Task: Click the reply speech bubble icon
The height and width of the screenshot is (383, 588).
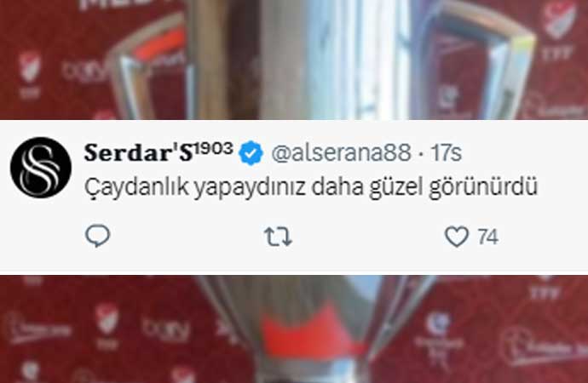Action: (x=97, y=236)
